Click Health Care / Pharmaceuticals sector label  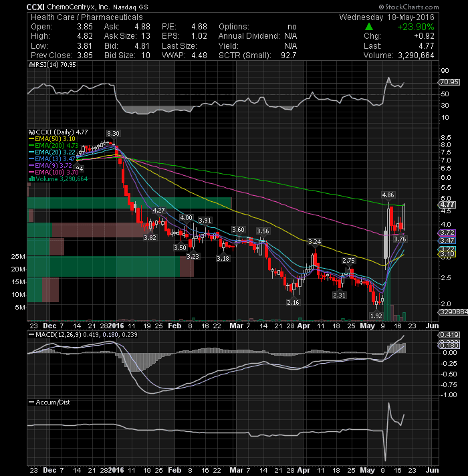point(86,17)
